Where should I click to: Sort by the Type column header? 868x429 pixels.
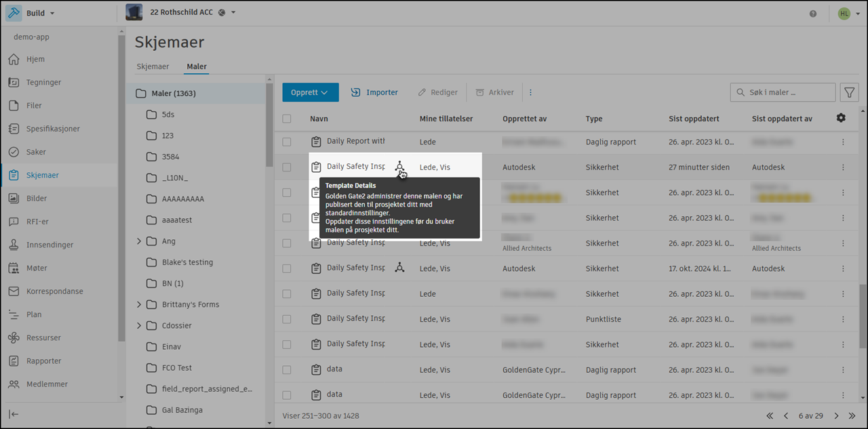594,119
